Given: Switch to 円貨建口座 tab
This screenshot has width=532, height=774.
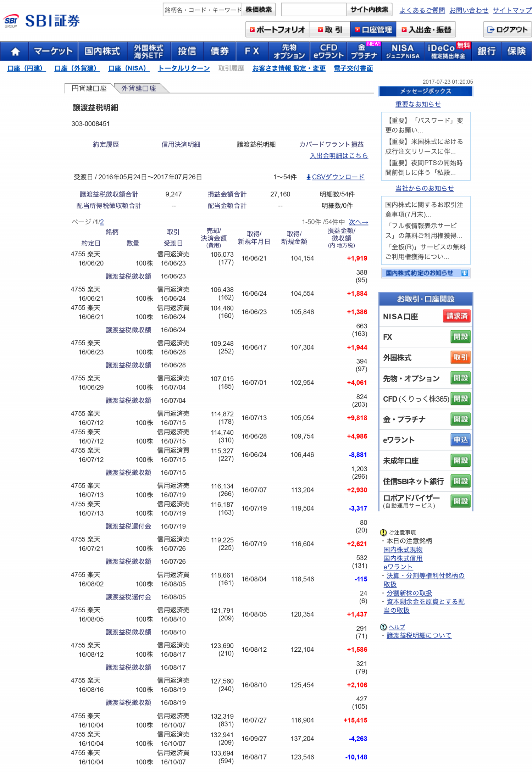Looking at the screenshot, I should [x=89, y=88].
